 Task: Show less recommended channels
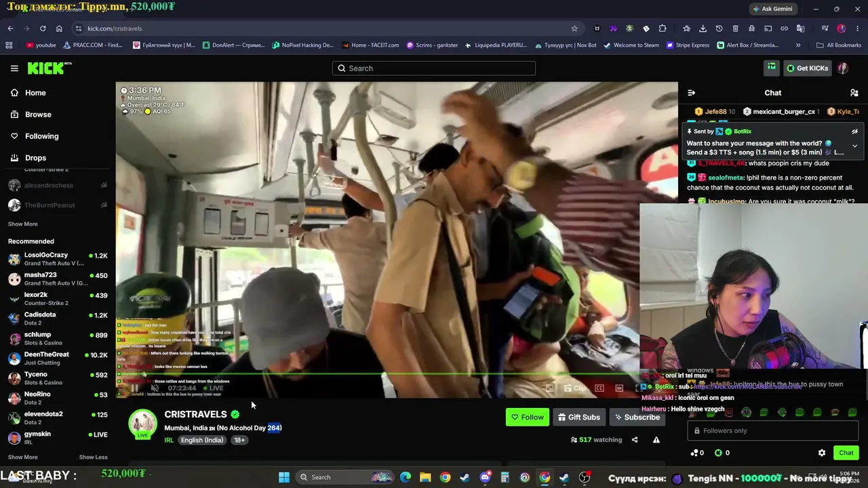[93, 457]
